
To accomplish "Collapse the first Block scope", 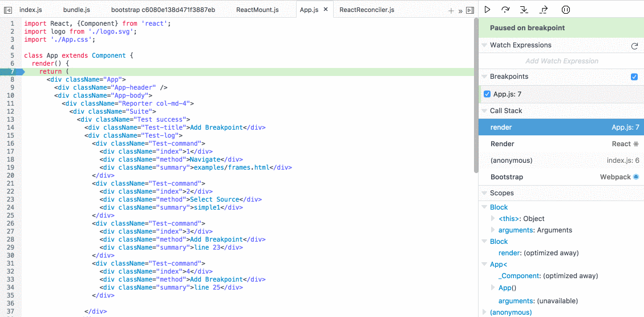I will coord(484,207).
